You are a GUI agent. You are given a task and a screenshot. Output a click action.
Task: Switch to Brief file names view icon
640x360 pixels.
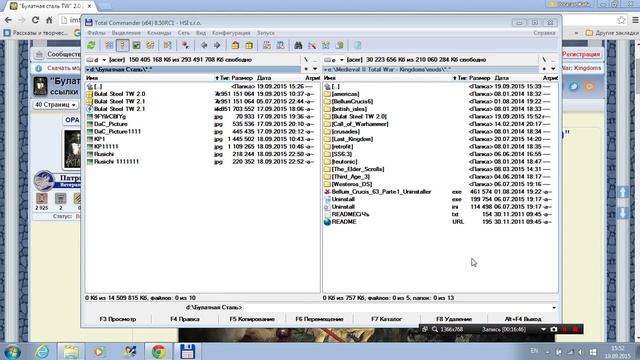pos(109,45)
